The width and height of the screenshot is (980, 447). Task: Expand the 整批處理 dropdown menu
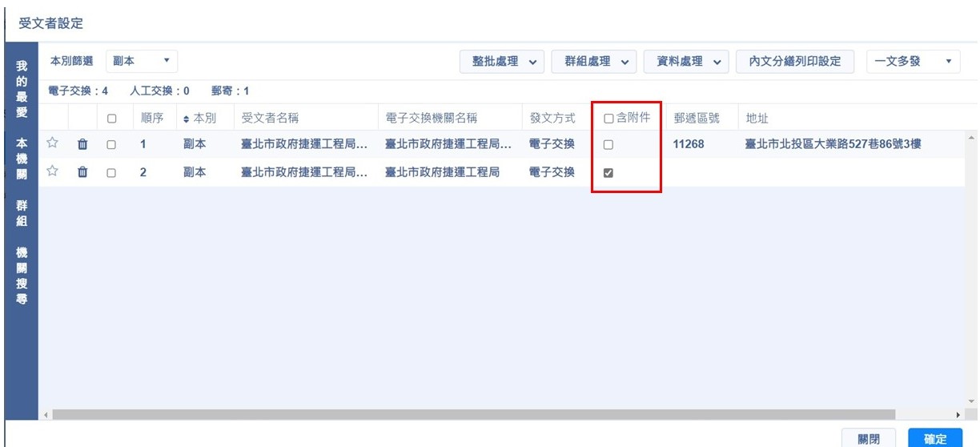click(x=502, y=62)
